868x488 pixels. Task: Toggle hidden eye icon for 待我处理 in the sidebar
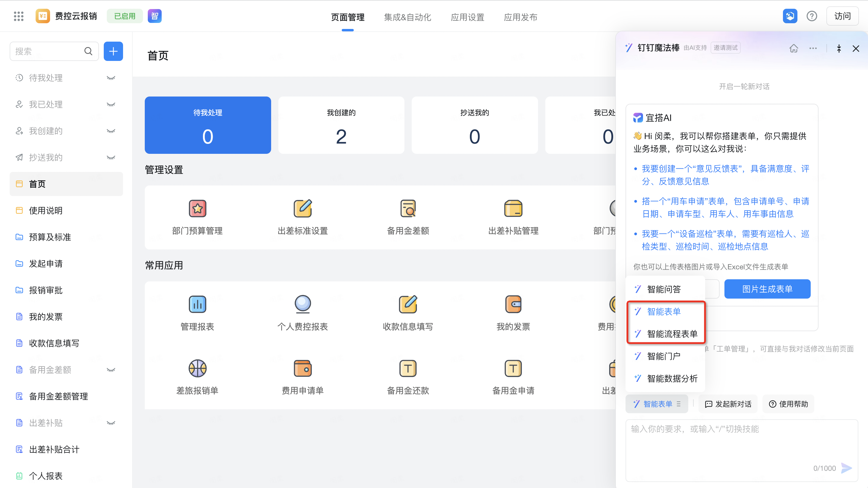[x=111, y=78]
